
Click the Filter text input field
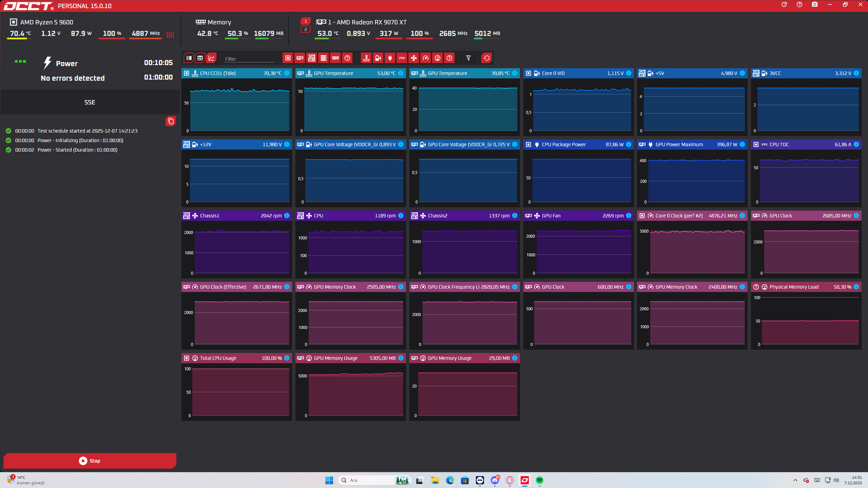point(250,59)
